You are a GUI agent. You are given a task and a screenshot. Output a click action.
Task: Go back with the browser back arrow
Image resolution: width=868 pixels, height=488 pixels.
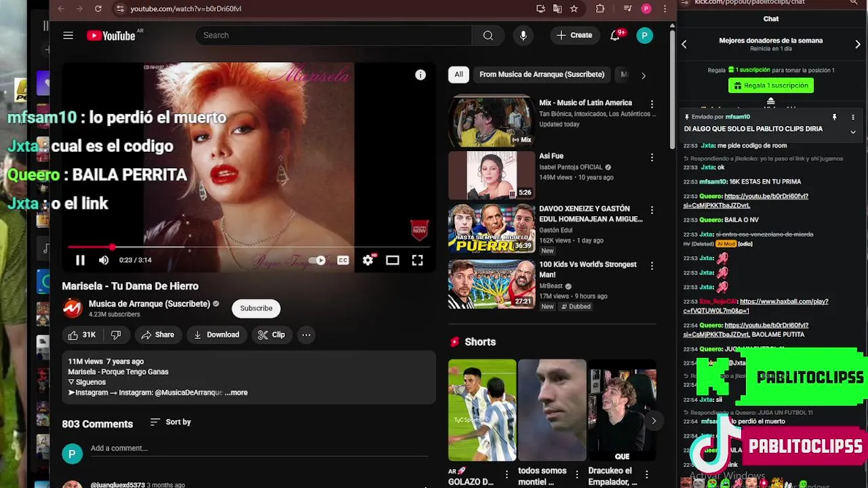(61, 9)
